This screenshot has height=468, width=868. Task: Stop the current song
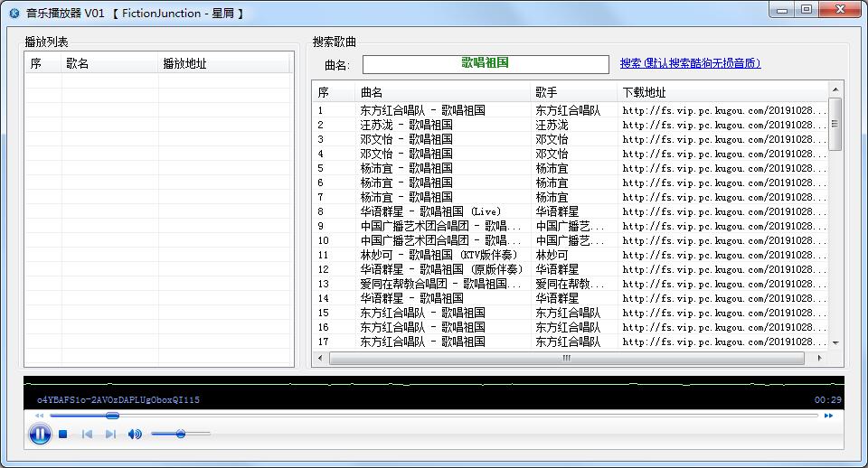pyautogui.click(x=63, y=435)
